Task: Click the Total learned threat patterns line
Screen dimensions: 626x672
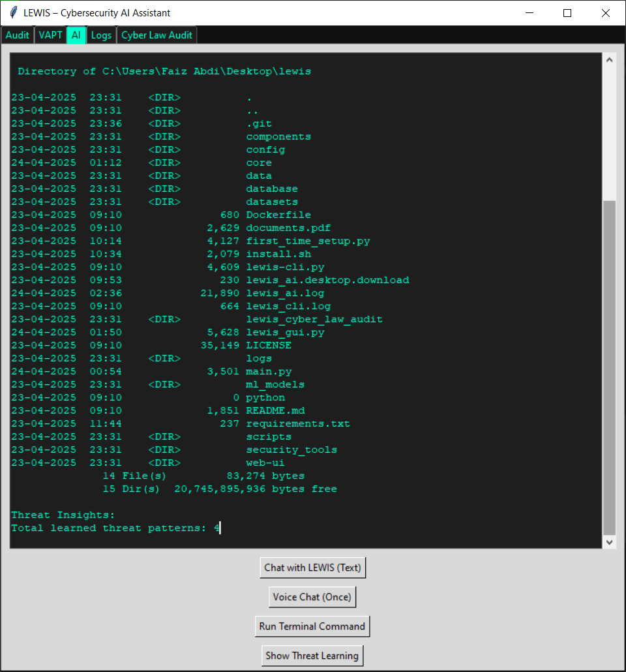Action: (115, 528)
